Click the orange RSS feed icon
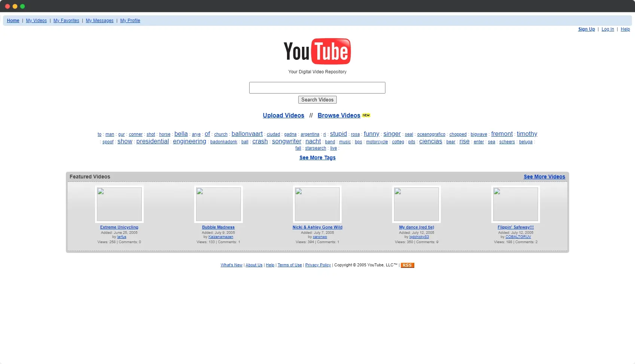The width and height of the screenshot is (635, 364). point(407,265)
